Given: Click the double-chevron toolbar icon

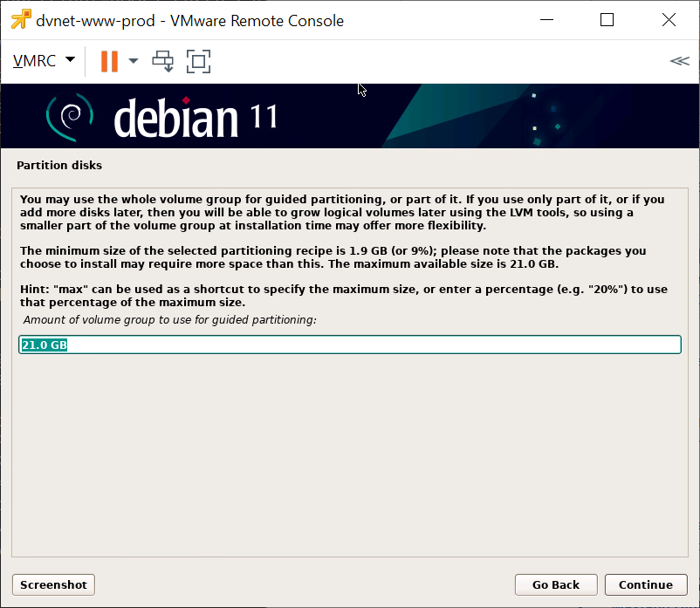Looking at the screenshot, I should [679, 61].
